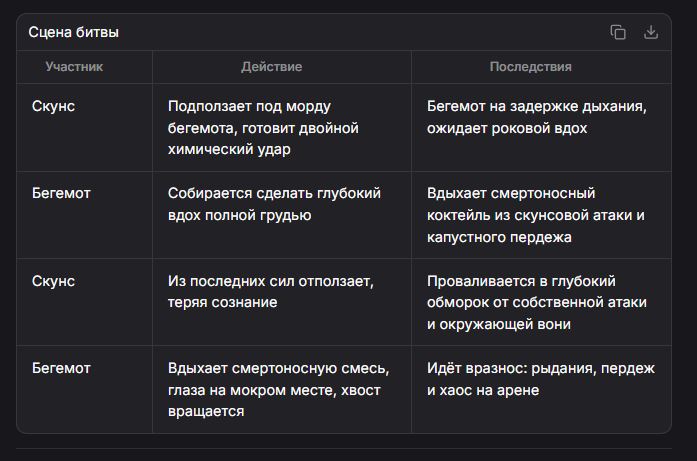Click last row Бегемот cell
697x461 pixels.
click(84, 389)
